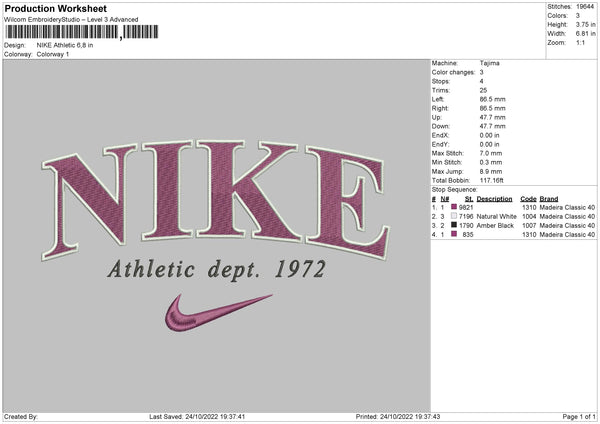Click the Natural White color swatch
Viewport: 600px width, 424px height.
pos(454,216)
